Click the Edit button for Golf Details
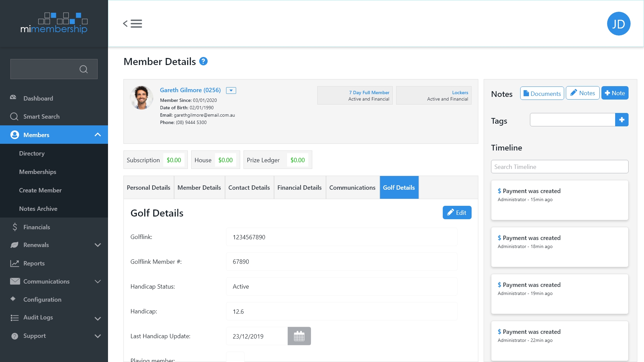This screenshot has width=644, height=362. (x=457, y=213)
